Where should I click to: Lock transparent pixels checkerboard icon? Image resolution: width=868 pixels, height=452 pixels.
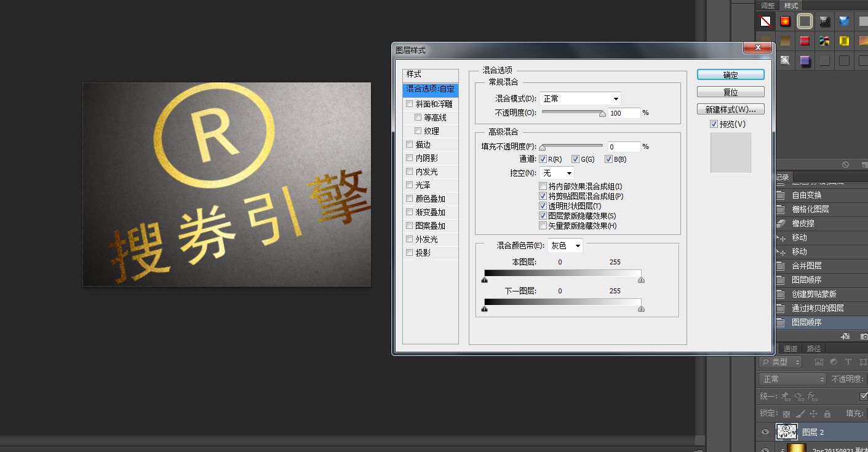point(786,414)
